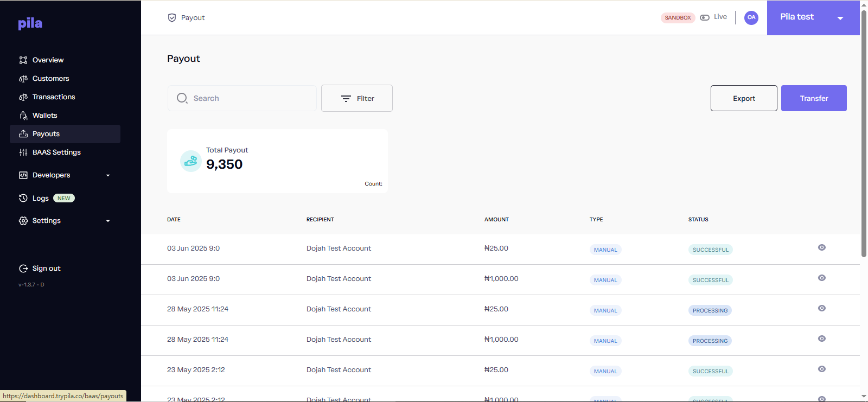The height and width of the screenshot is (402, 868).
Task: Open Customers section
Action: click(50, 79)
